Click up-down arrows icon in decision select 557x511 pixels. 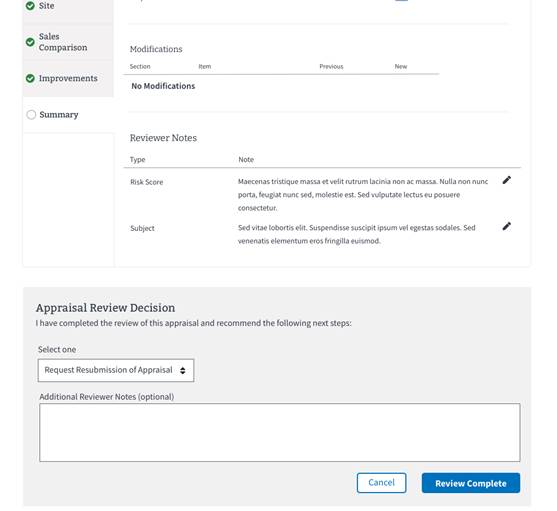coord(183,370)
